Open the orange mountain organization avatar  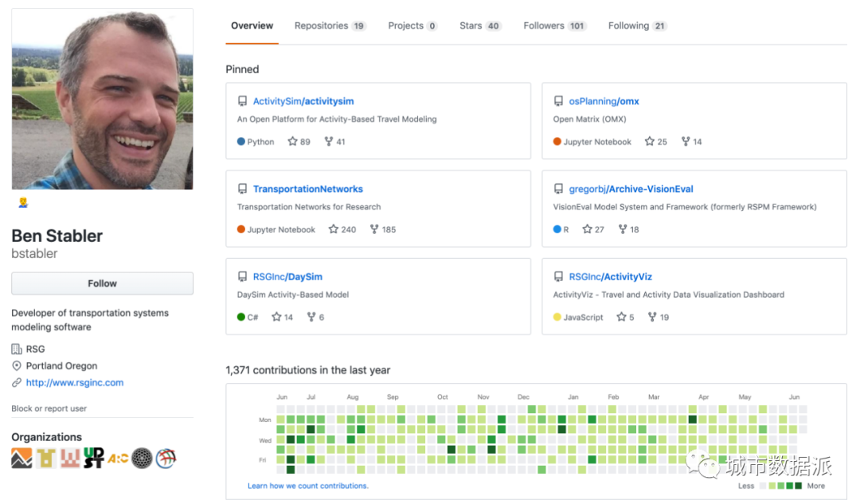22,458
